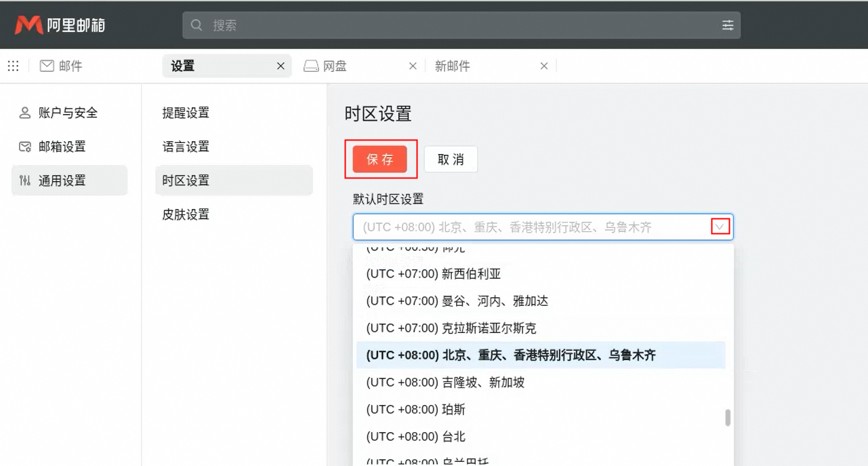Switch to the 新邮件 tab
The height and width of the screenshot is (466, 868).
(x=453, y=66)
